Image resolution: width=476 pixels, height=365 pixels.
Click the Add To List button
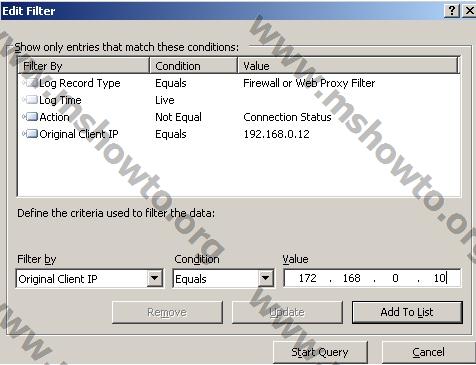(x=407, y=312)
